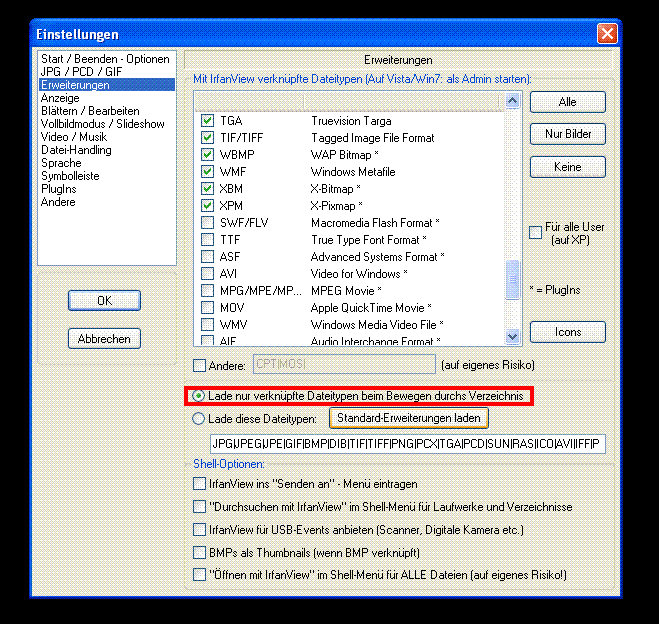Click the file type list scroll-down arrow
The width and height of the screenshot is (659, 624).
pos(512,336)
